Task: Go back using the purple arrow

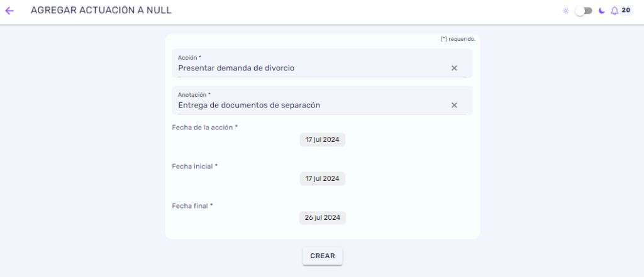Action: pyautogui.click(x=9, y=11)
